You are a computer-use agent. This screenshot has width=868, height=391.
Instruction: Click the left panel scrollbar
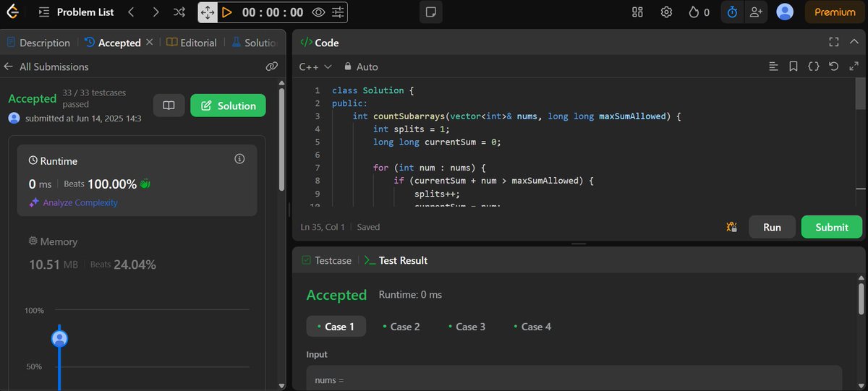pyautogui.click(x=282, y=141)
